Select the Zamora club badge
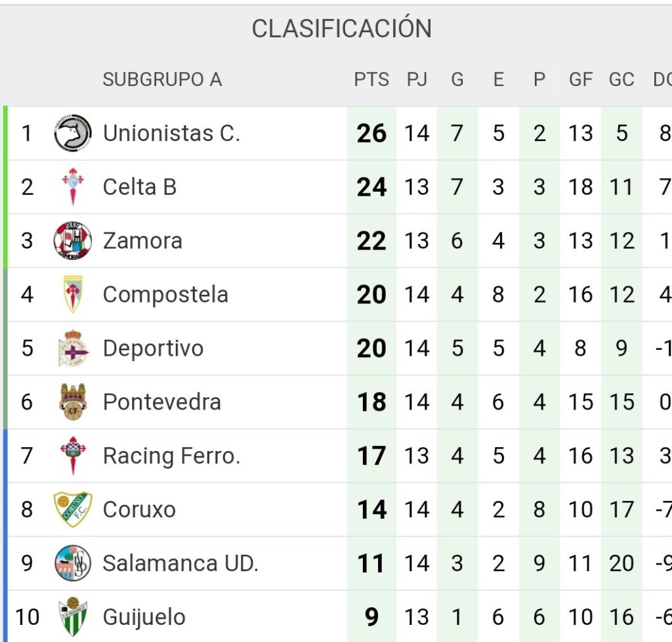The image size is (672, 642). [72, 240]
